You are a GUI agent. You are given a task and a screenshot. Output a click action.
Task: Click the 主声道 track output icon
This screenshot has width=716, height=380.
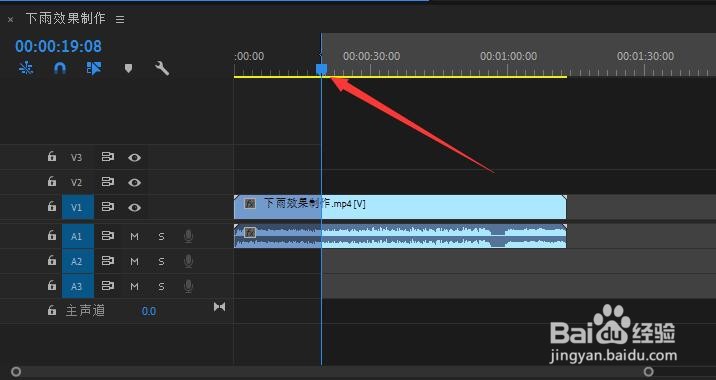coord(220,307)
